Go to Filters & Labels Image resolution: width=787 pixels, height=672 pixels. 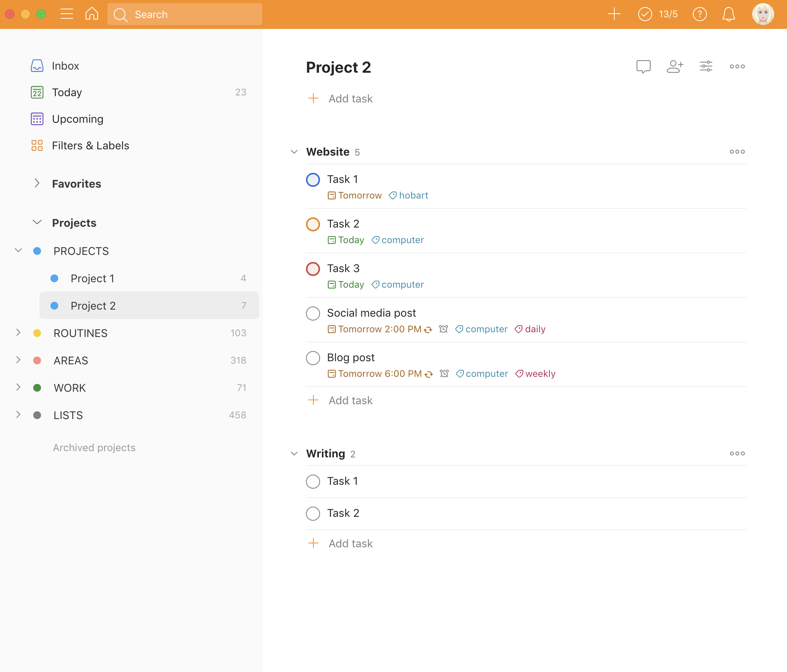click(x=90, y=145)
